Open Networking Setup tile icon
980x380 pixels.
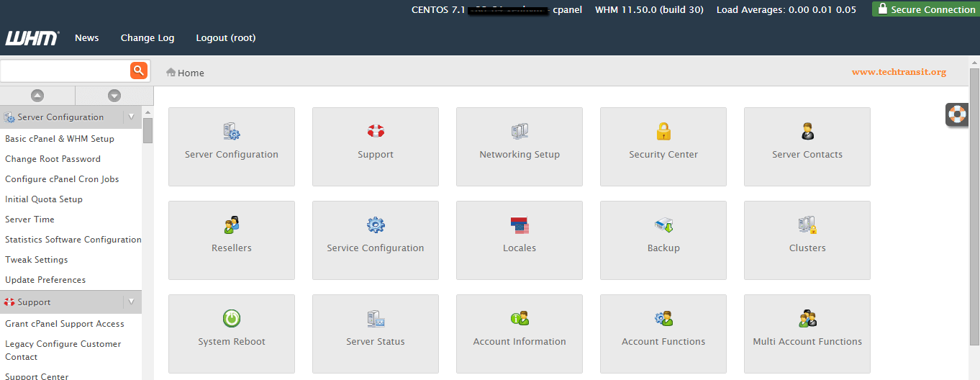tap(520, 131)
